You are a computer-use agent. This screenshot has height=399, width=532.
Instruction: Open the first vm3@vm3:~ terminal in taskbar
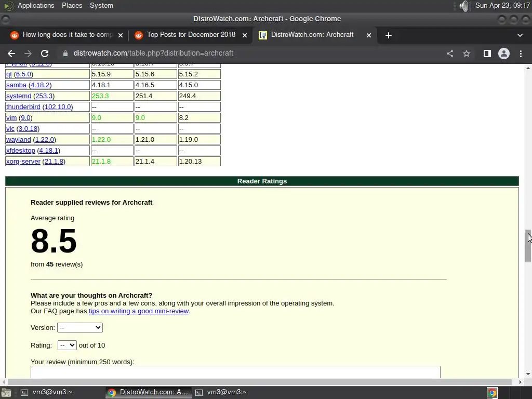tap(47, 392)
